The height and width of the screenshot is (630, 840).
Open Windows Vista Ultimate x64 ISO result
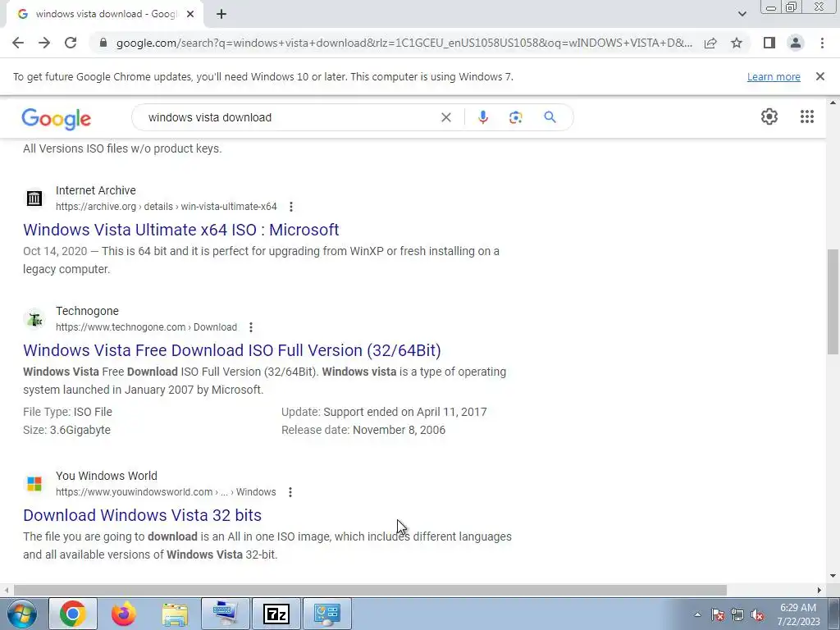click(x=181, y=230)
